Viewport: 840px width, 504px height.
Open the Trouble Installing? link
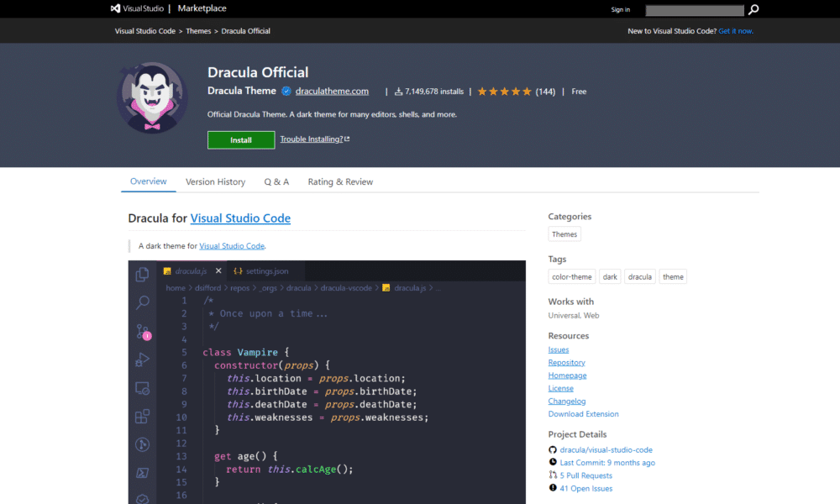(314, 139)
